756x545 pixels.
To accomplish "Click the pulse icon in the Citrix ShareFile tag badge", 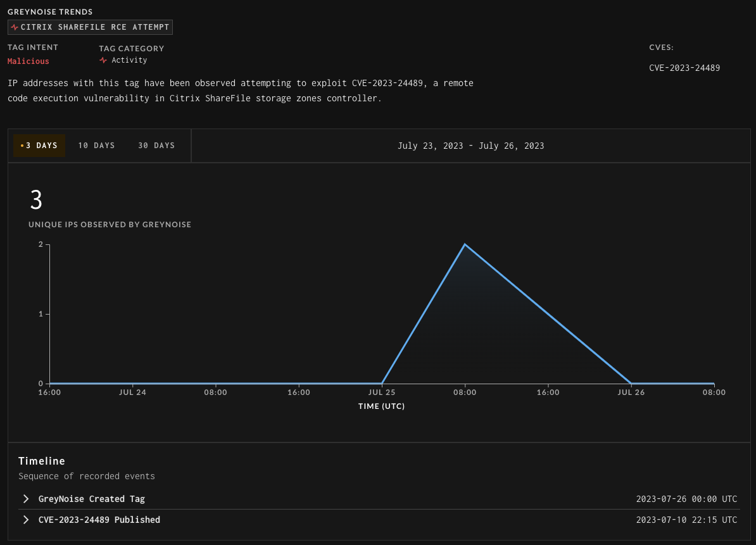I will click(15, 27).
